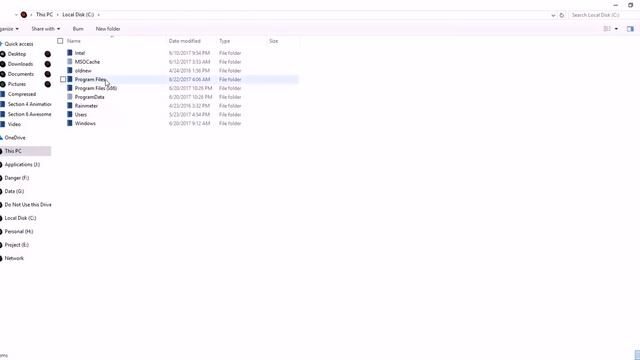This screenshot has height=360, width=640.
Task: Click the Burn toolbar button
Action: 78,29
